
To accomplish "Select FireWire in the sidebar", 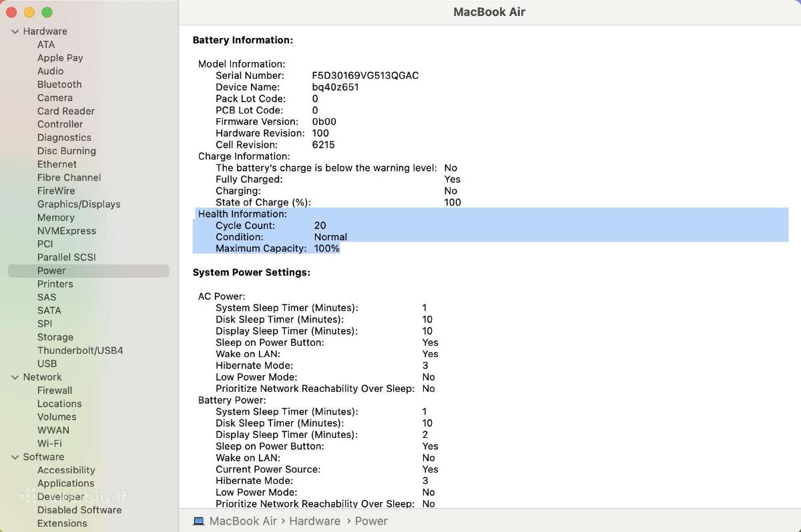I will 56,192.
